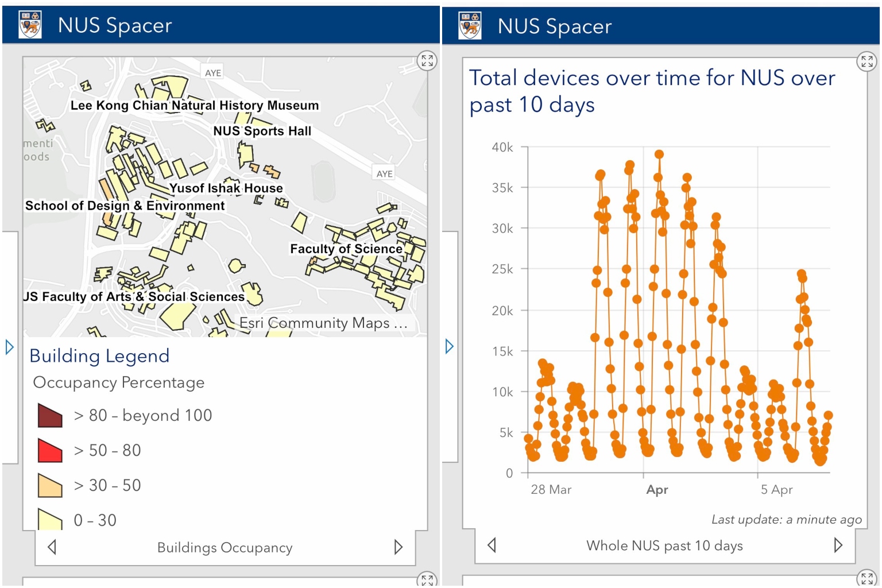
Task: Click the Faculty of Science map label
Action: pos(346,249)
